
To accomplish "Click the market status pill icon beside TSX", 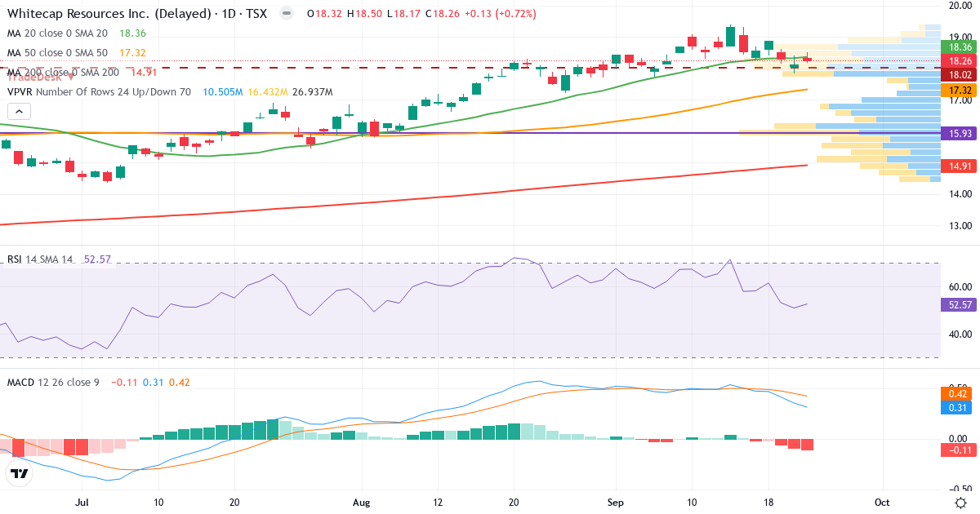I will (286, 14).
